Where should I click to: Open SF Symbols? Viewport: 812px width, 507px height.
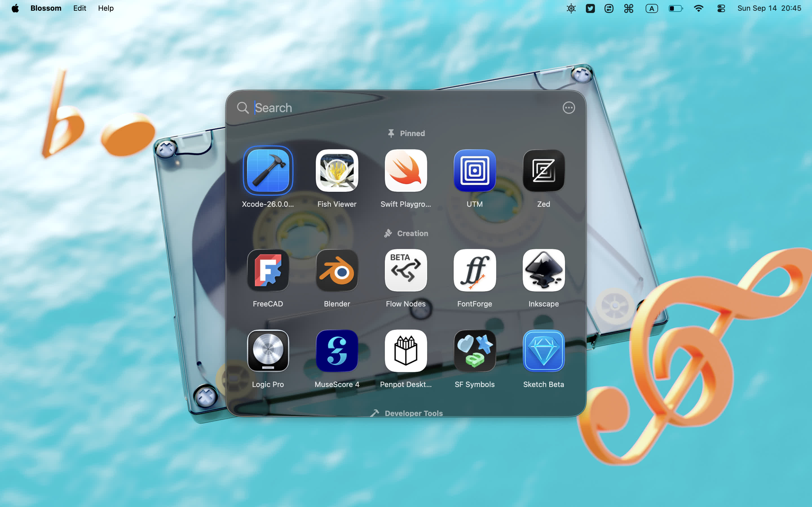point(475,350)
